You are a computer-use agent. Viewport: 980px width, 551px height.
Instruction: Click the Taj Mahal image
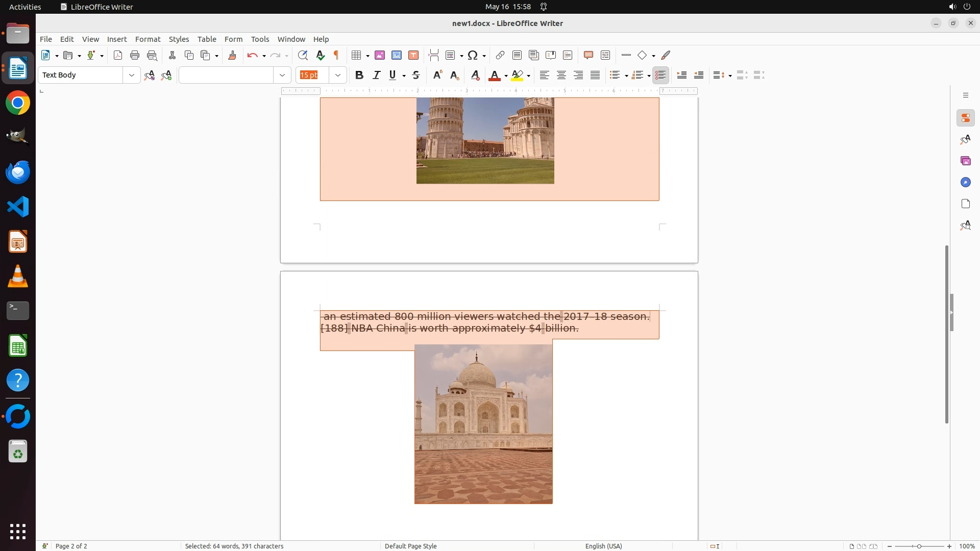click(x=483, y=424)
